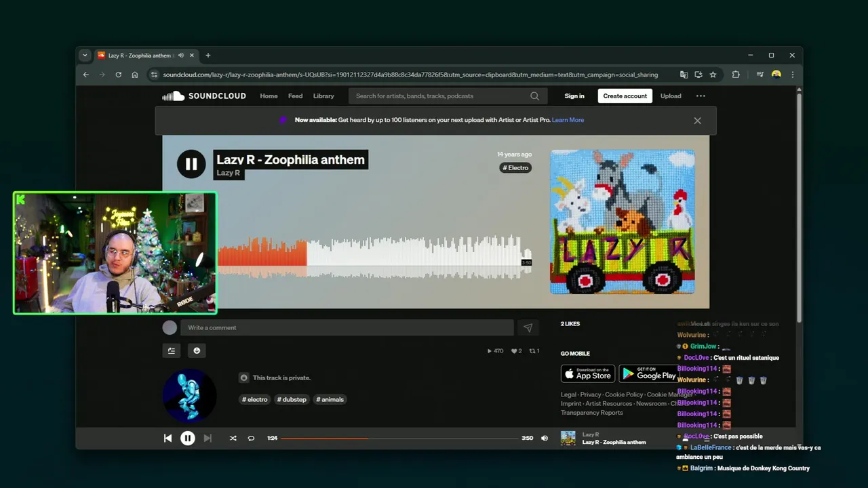Select the # dubstep tag
The width and height of the screenshot is (868, 488).
[x=292, y=400]
